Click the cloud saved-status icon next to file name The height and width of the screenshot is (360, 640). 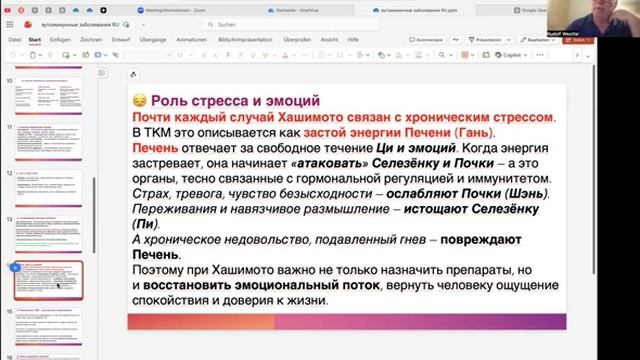click(126, 24)
